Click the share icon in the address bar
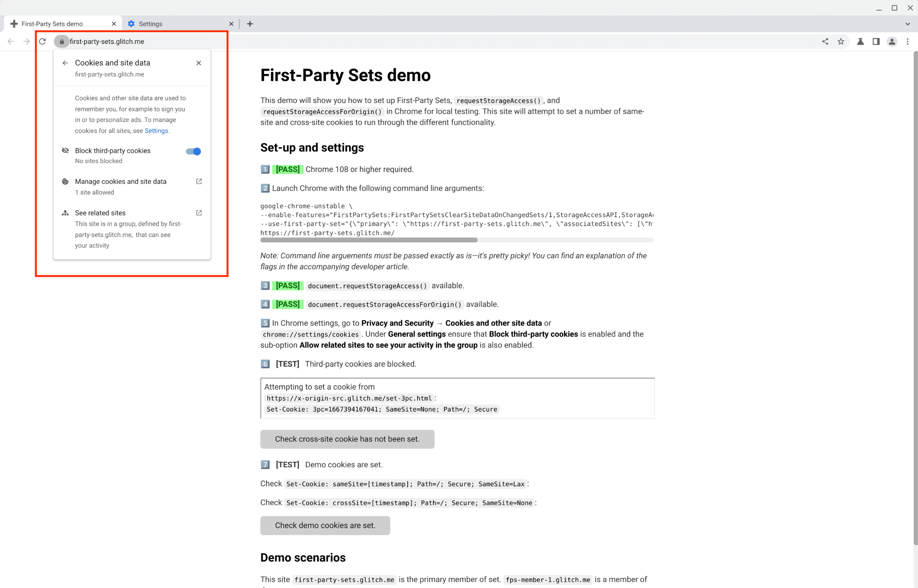The image size is (918, 588). [x=825, y=41]
